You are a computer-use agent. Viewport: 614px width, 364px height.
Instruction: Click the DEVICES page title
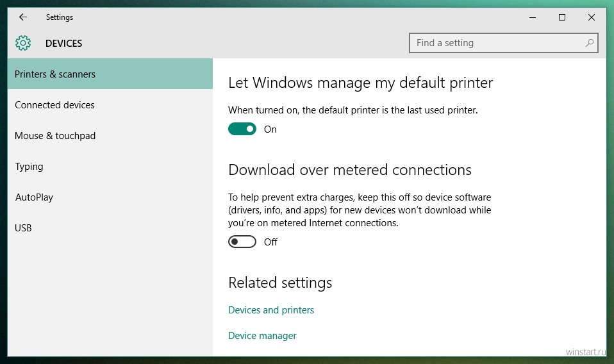pyautogui.click(x=64, y=44)
